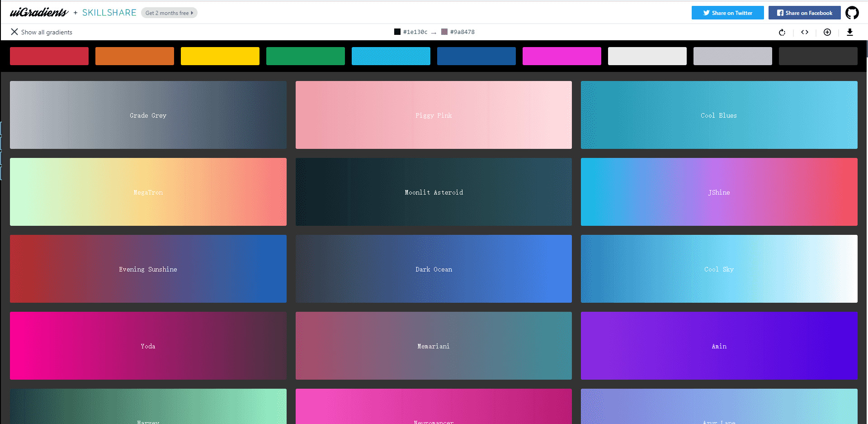Select the Azur Lane gradient
This screenshot has height=424, width=868.
coord(719,406)
